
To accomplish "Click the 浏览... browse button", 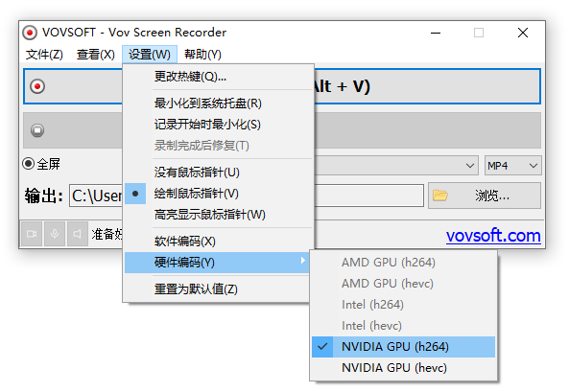I will pos(485,196).
